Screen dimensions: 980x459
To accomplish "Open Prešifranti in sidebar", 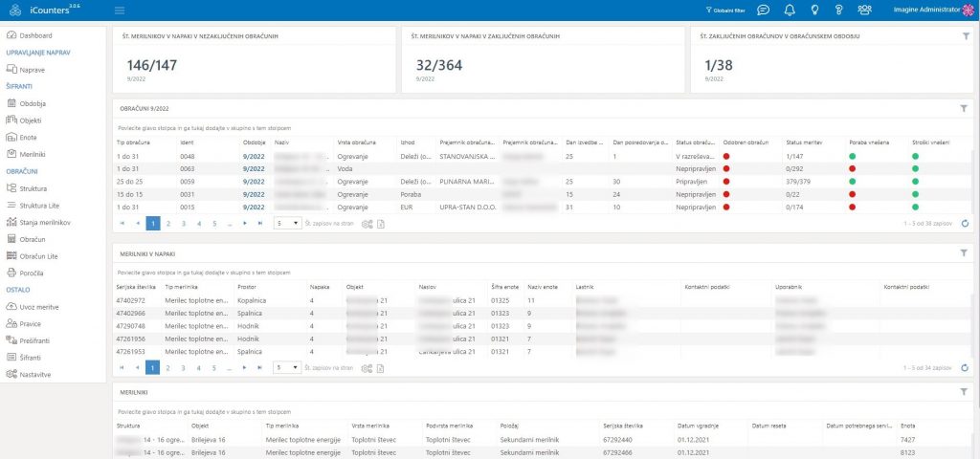I will (35, 340).
